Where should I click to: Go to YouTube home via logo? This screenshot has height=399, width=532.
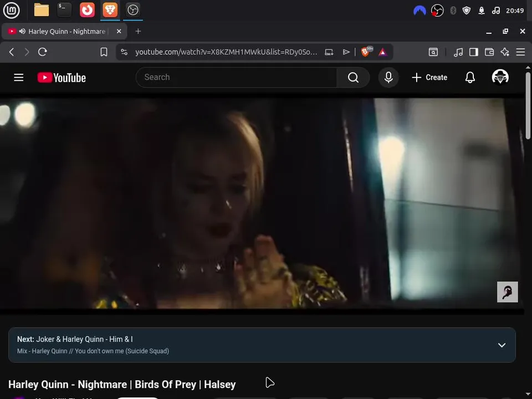point(62,78)
